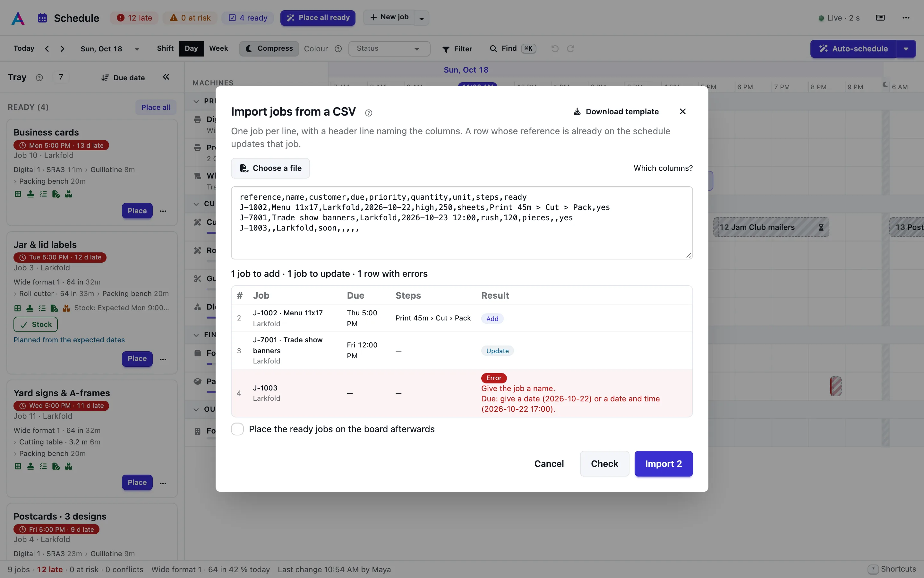
Task: Collapse the OU machine group chevron
Action: [196, 409]
